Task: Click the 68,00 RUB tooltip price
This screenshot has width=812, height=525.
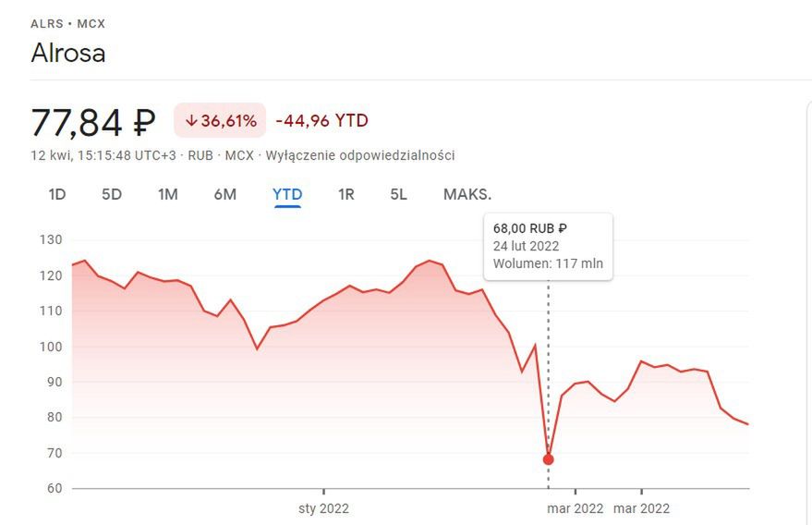Action: (530, 228)
